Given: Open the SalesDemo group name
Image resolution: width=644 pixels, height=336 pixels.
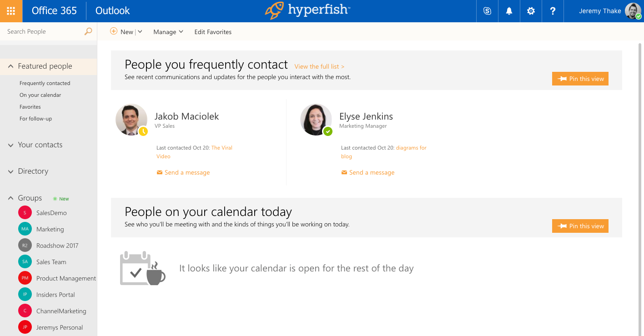Looking at the screenshot, I should point(51,213).
